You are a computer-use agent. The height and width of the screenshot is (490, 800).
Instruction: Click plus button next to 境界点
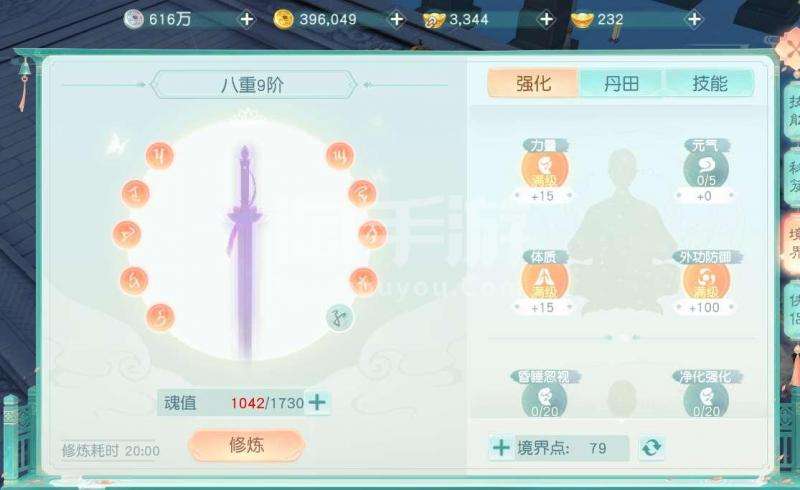[501, 448]
